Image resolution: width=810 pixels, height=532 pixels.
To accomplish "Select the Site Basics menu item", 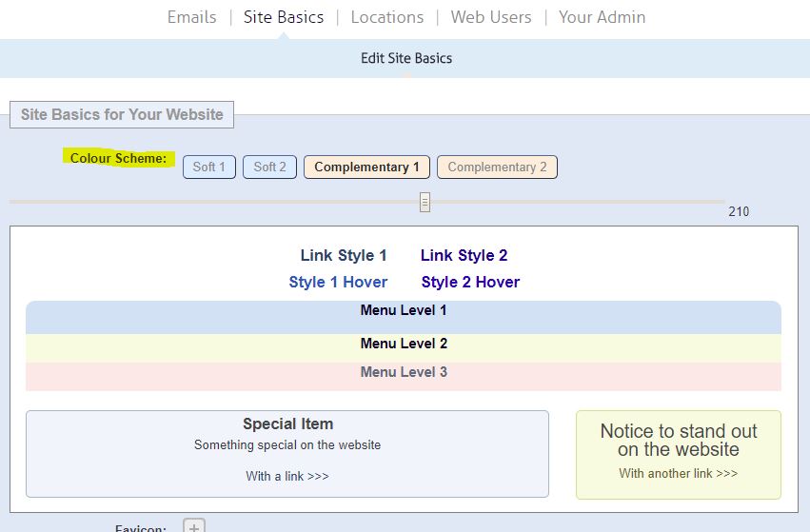I will click(284, 17).
